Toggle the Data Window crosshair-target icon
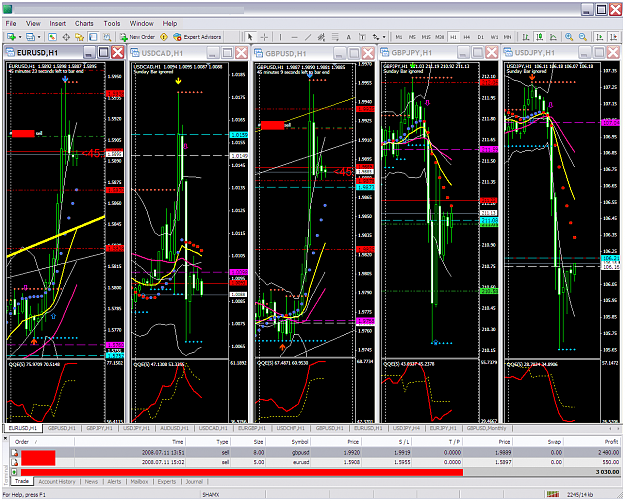 coord(66,37)
